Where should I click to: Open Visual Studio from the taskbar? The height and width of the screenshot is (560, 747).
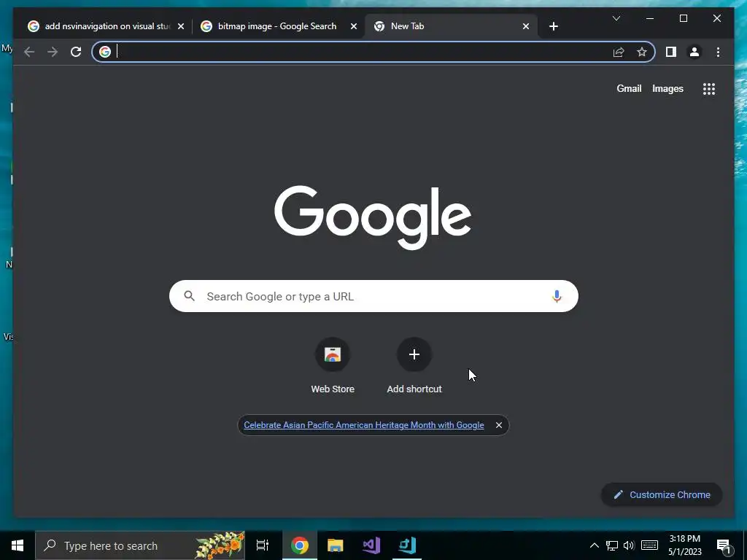coord(371,545)
